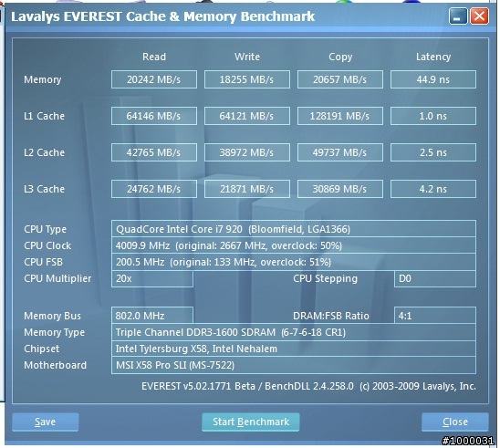This screenshot has height=448, width=500.
Task: Click the Memory Type label
Action: [x=54, y=332]
